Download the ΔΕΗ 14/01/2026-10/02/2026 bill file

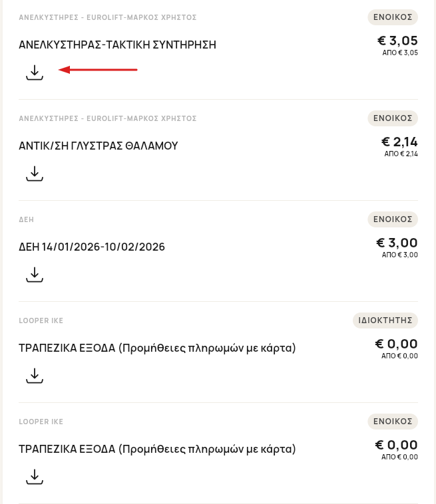pos(35,275)
